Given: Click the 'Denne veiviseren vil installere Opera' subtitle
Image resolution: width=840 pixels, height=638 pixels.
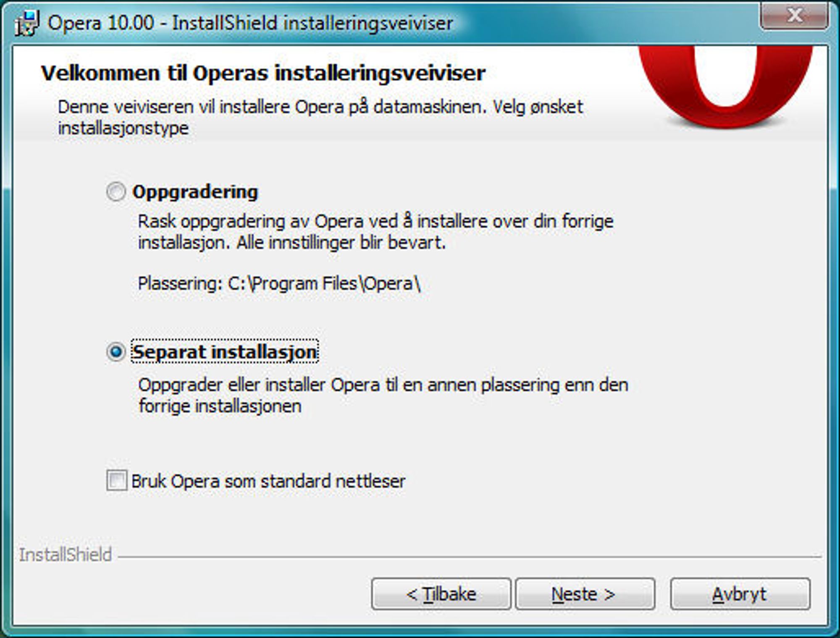Looking at the screenshot, I should (320, 117).
